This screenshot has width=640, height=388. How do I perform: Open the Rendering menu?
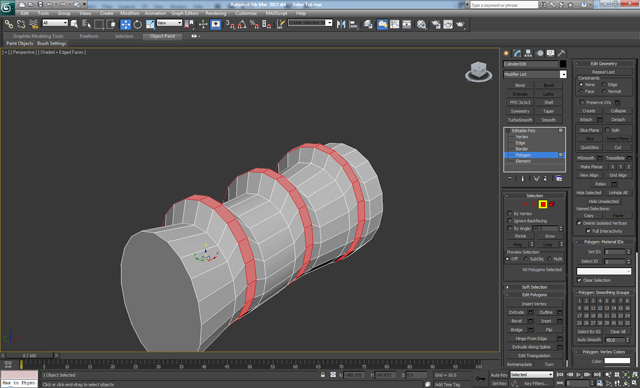pos(216,13)
